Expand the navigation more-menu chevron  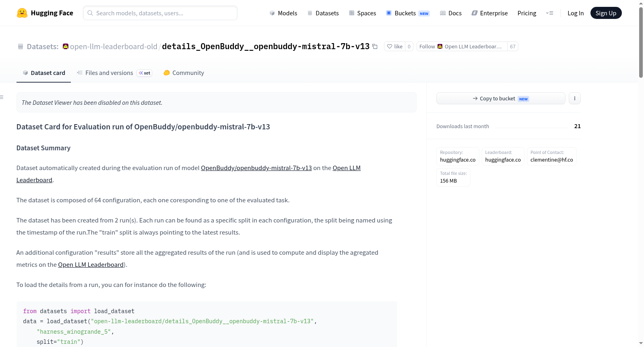coord(549,13)
